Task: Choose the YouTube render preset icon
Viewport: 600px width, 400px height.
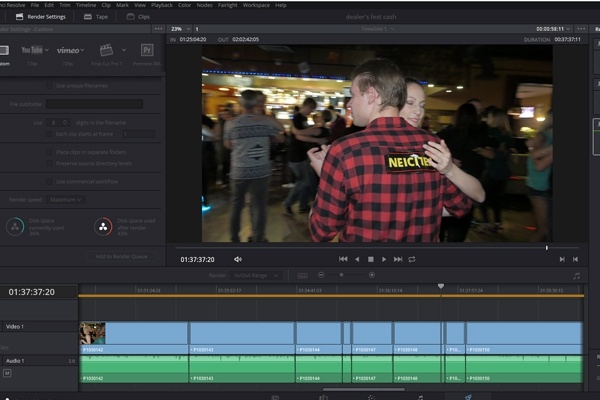Action: [32, 50]
